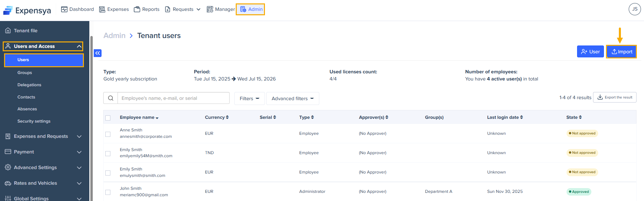The image size is (644, 201).
Task: Open the Filters dropdown
Action: click(x=249, y=98)
